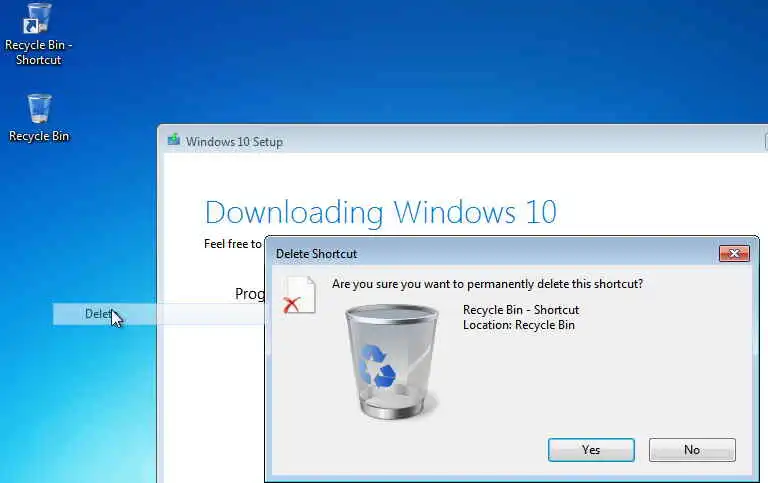Close the Delete Shortcut dialog

[x=734, y=253]
